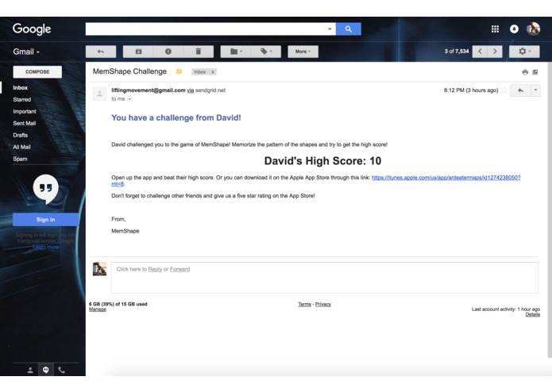Go to the older conversation
Image resolution: width=552 pixels, height=392 pixels.
(x=495, y=52)
